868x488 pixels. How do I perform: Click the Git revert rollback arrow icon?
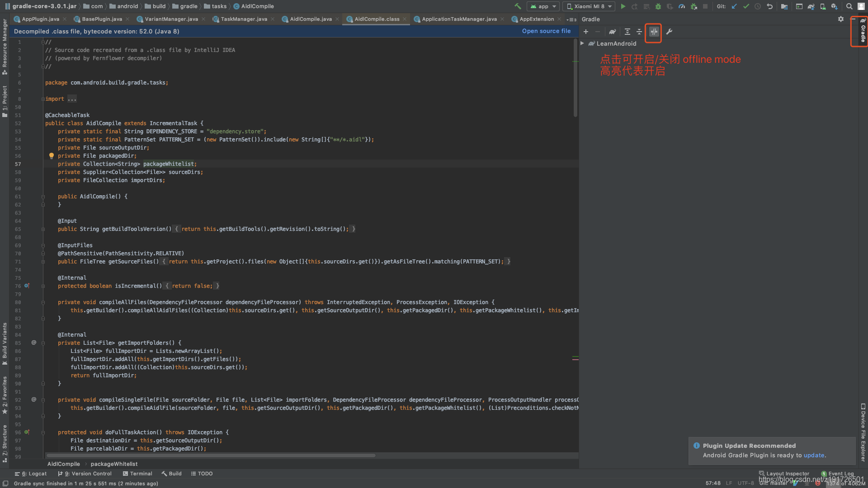pyautogui.click(x=769, y=6)
